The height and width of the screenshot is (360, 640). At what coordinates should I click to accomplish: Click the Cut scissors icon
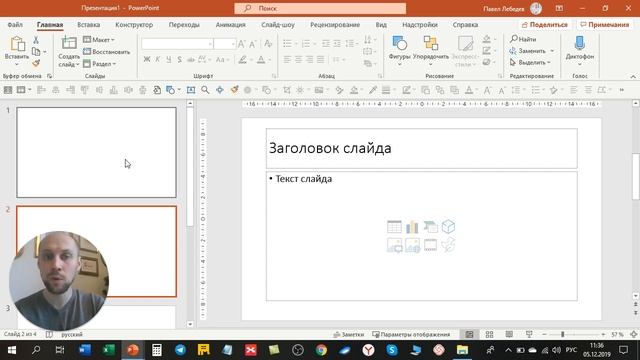pos(36,40)
